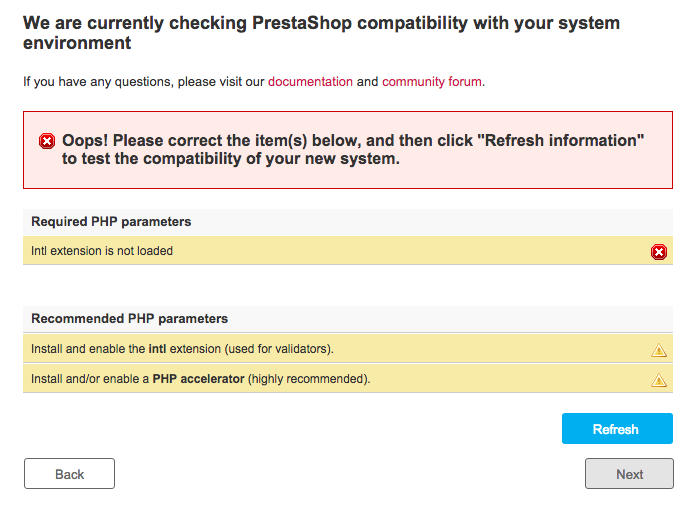
Task: Click the bold 'PHP accelerator' words
Action: point(198,379)
